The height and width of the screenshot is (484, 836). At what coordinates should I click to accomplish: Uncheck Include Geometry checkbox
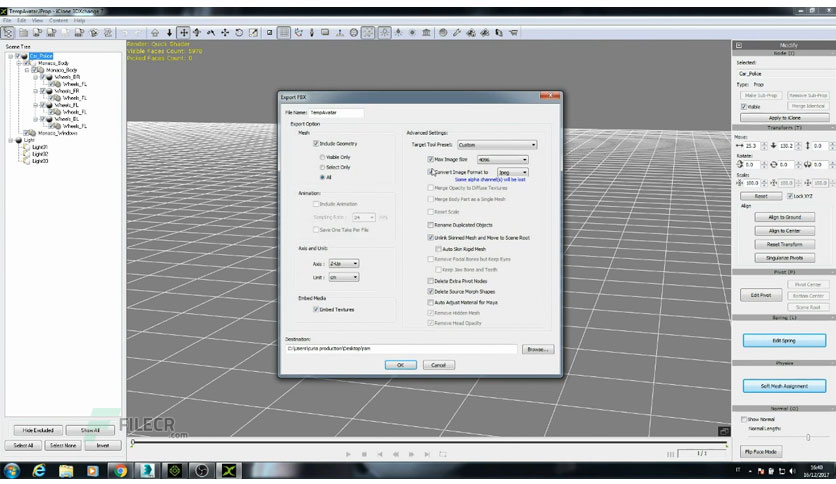pos(316,143)
